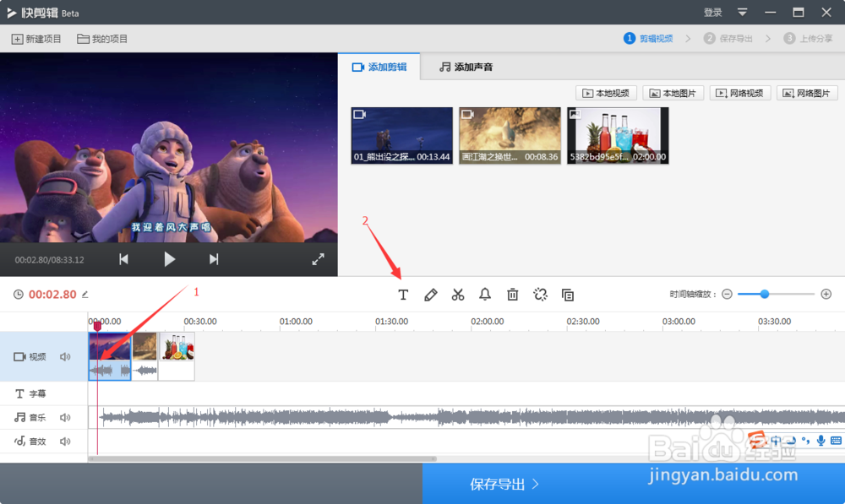Zoom in the timeline with plus icon

826,294
